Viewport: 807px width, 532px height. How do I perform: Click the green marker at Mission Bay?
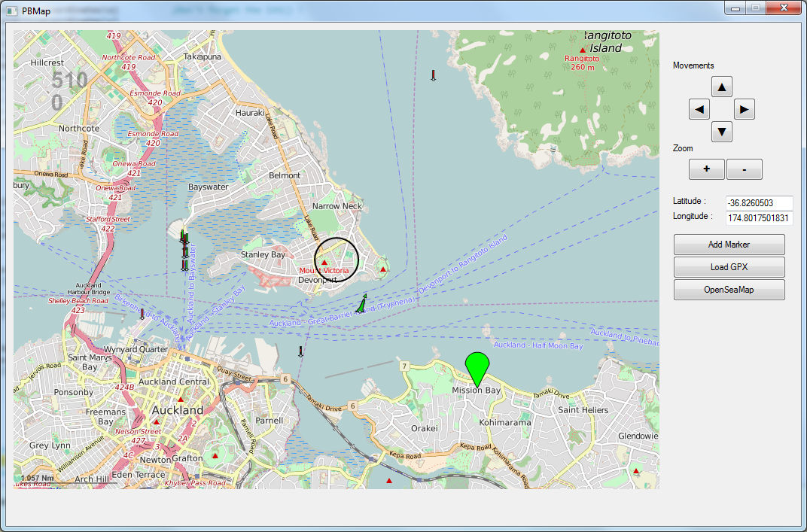(477, 367)
